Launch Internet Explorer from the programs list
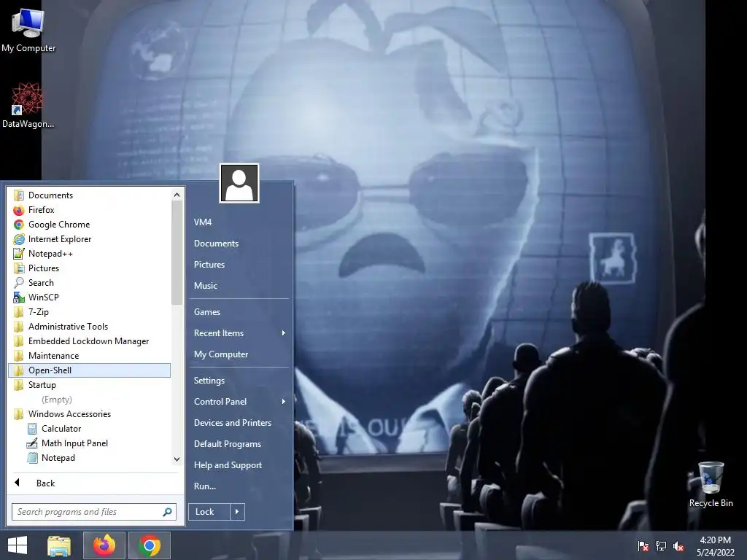 (x=89, y=239)
